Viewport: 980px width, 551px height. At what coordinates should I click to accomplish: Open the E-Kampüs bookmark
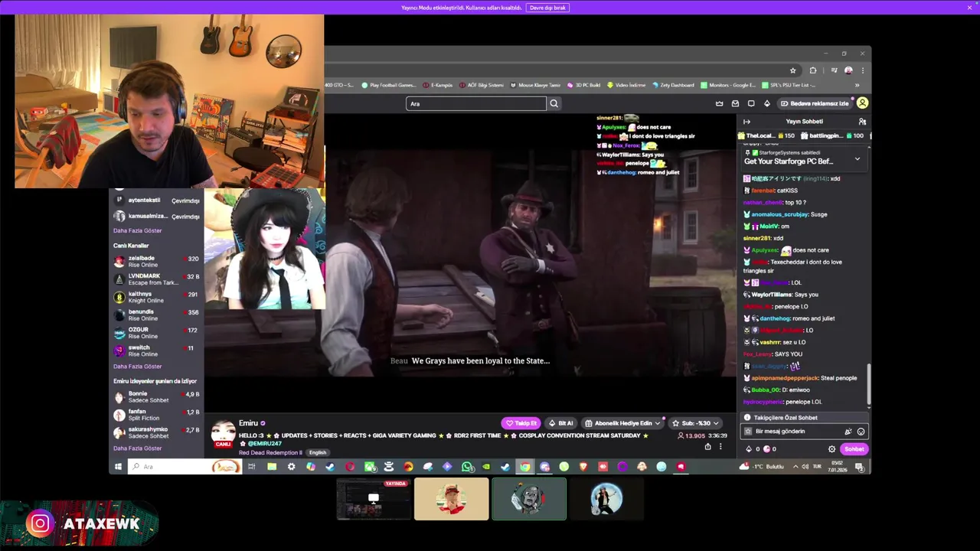click(437, 85)
